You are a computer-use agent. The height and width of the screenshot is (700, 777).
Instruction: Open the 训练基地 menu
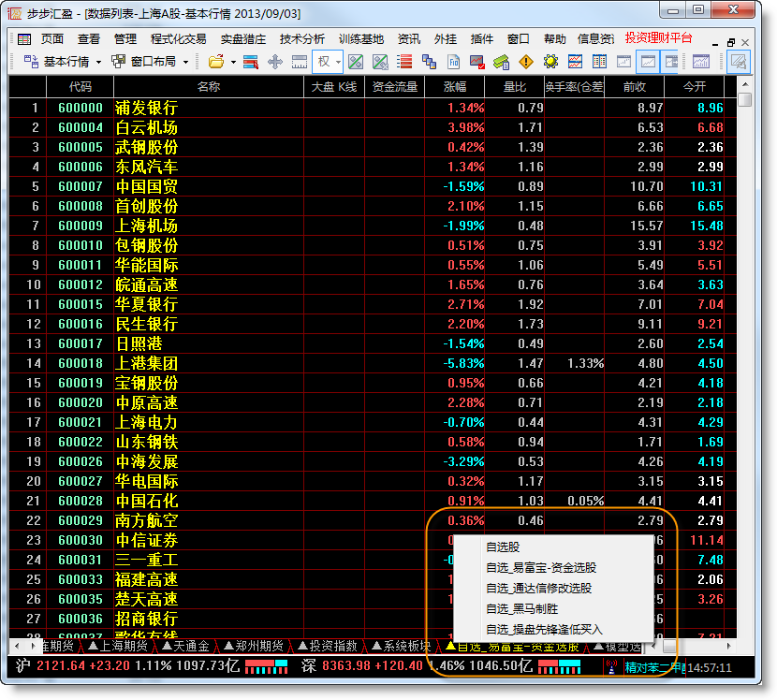(361, 38)
